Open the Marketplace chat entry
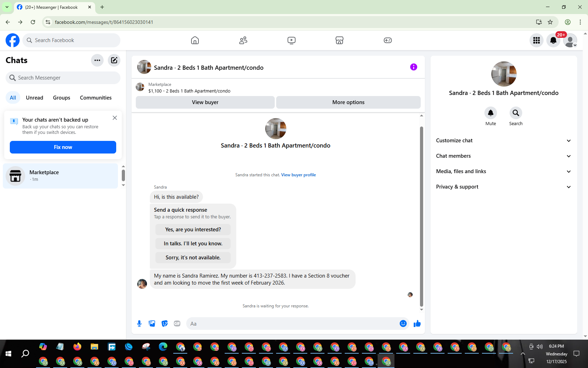This screenshot has width=588, height=368. (61, 176)
